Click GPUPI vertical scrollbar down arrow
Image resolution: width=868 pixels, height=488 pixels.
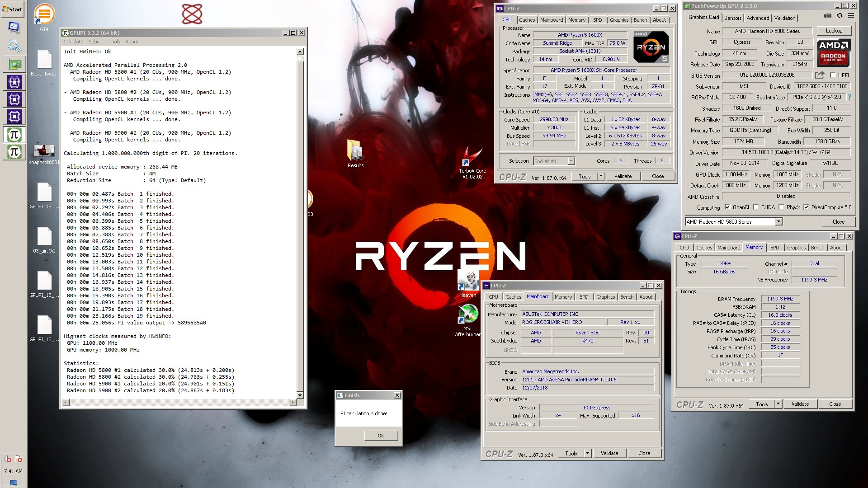[x=300, y=395]
